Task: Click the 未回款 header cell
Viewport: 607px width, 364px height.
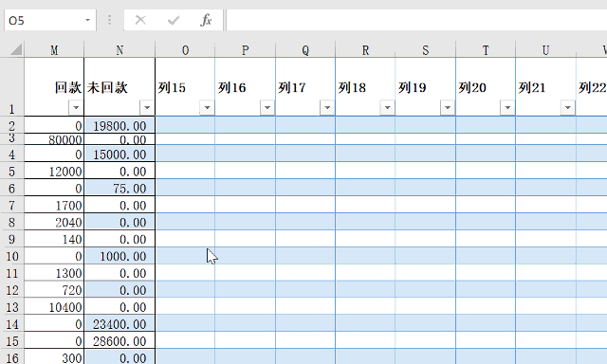Action: [x=120, y=86]
